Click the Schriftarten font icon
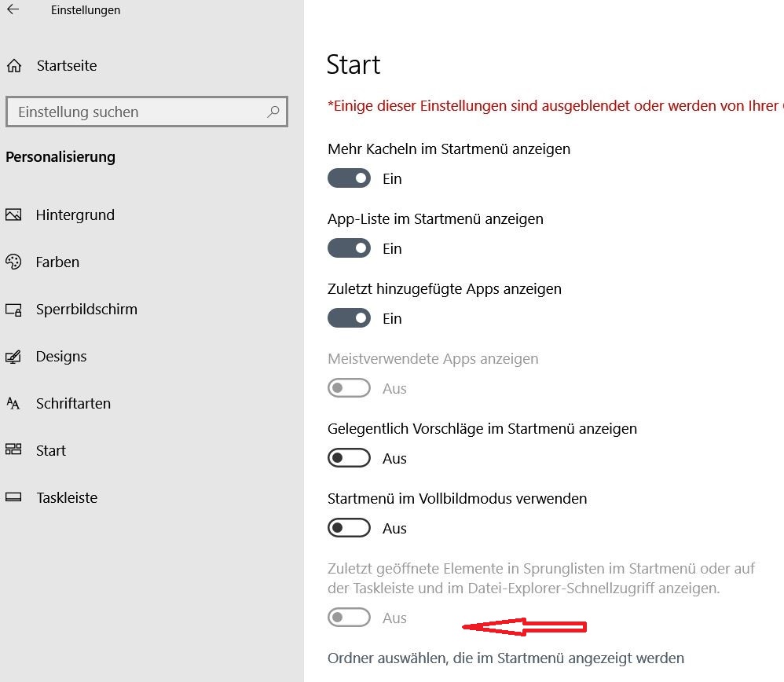Screen dimensions: 784x682 pyautogui.click(x=13, y=403)
